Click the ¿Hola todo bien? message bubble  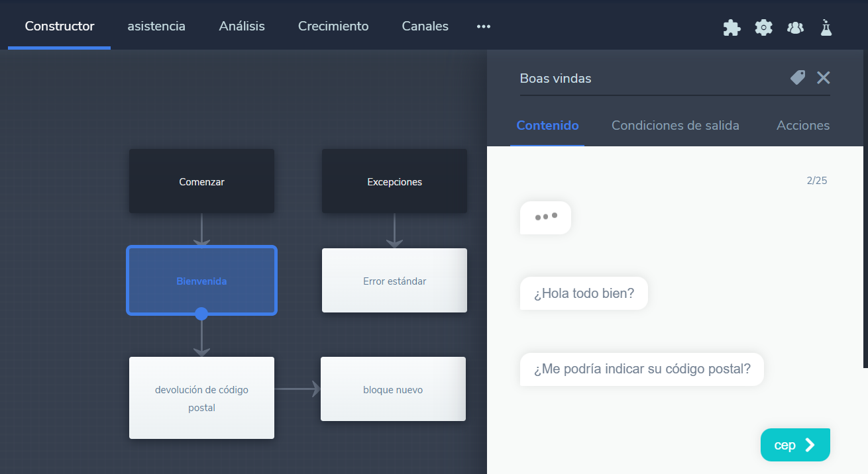coord(584,293)
